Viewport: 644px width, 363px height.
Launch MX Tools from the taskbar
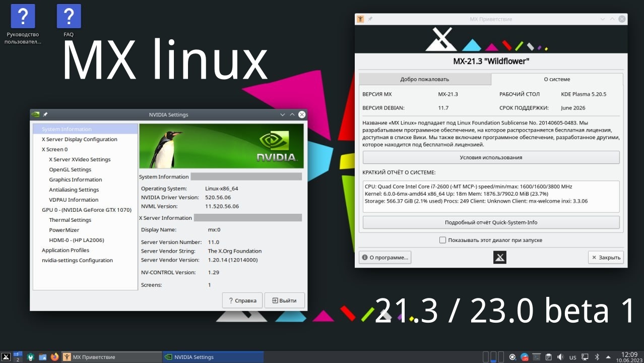[x=31, y=357]
